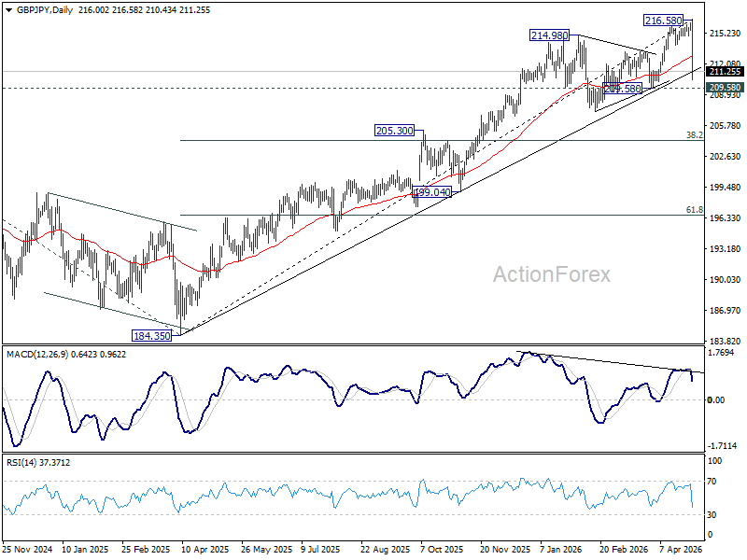The height and width of the screenshot is (560, 747).
Task: Click the current price tag 211.255
Action: coord(725,72)
